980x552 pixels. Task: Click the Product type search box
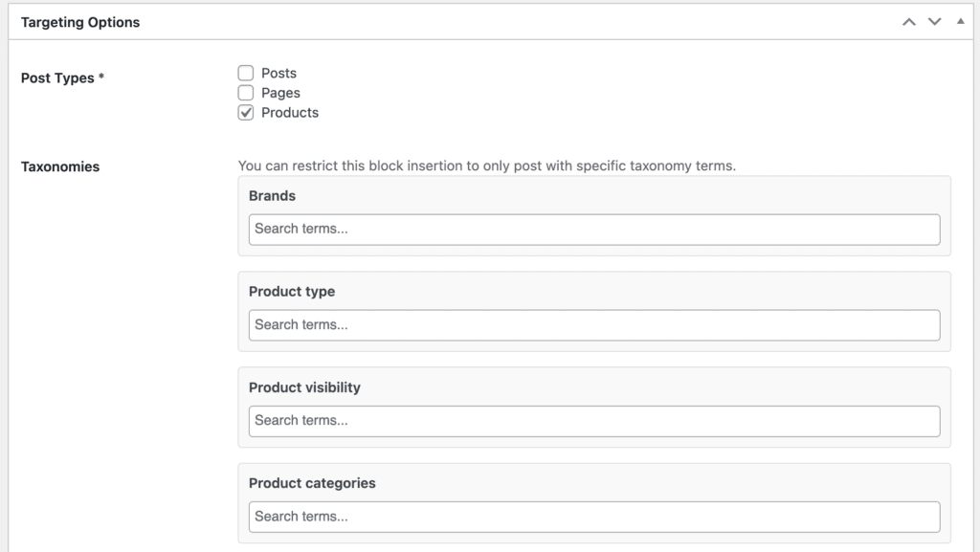click(x=593, y=325)
